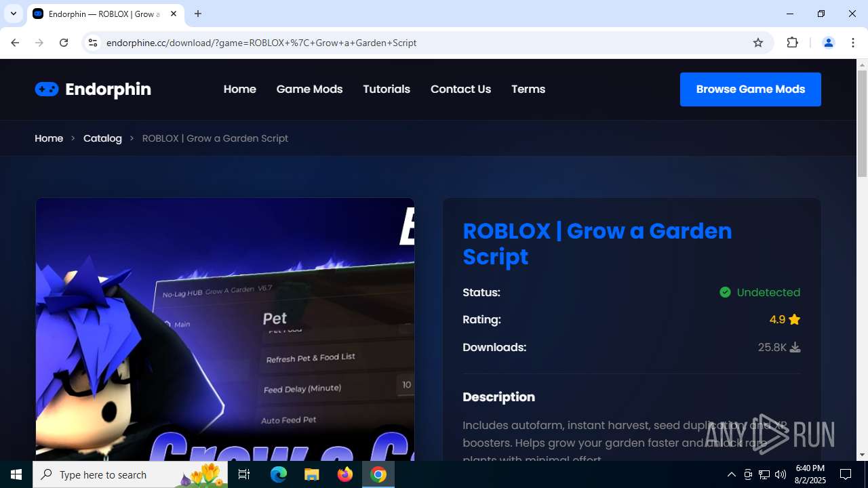Viewport: 868px width, 488px height.
Task: Close the Endorphin browser tab
Action: [174, 14]
